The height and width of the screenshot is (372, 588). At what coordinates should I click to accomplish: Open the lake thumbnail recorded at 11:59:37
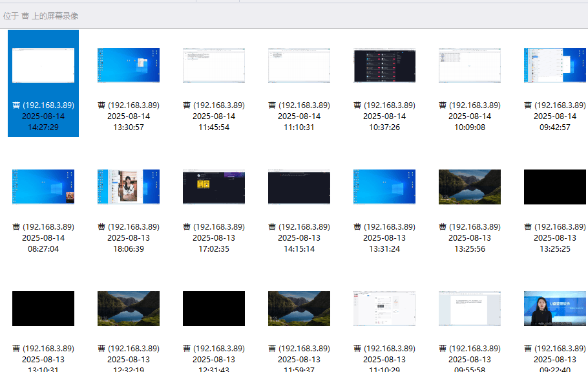tap(299, 309)
